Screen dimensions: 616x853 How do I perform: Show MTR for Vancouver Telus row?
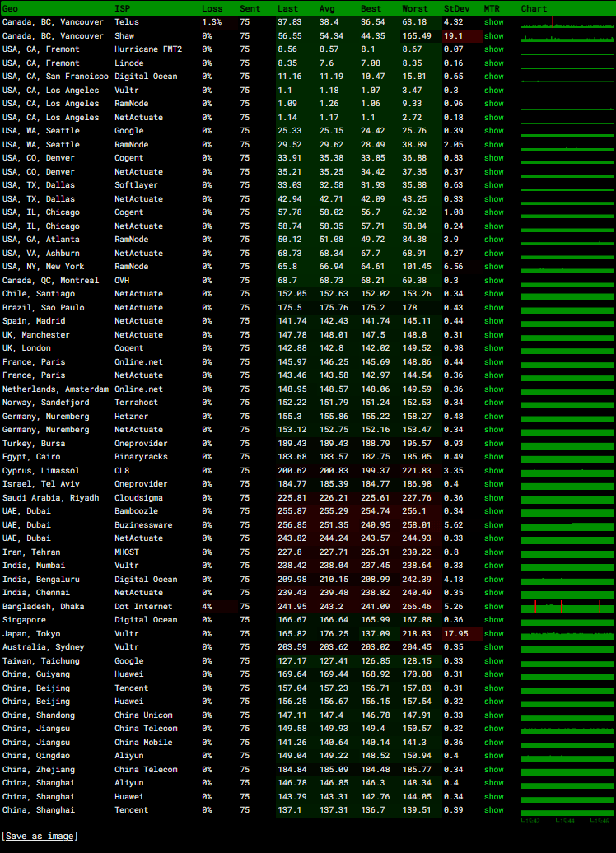(493, 22)
